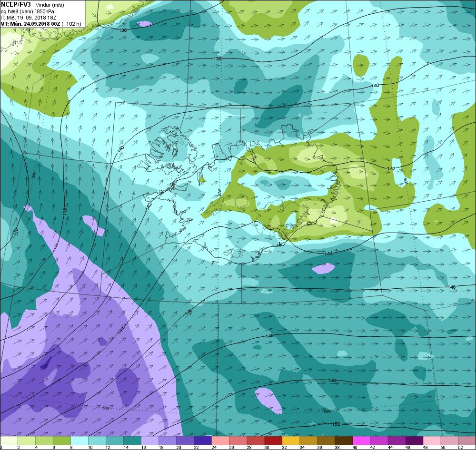Click the 44–46 m/s purple legend swatch

[x=397, y=440]
